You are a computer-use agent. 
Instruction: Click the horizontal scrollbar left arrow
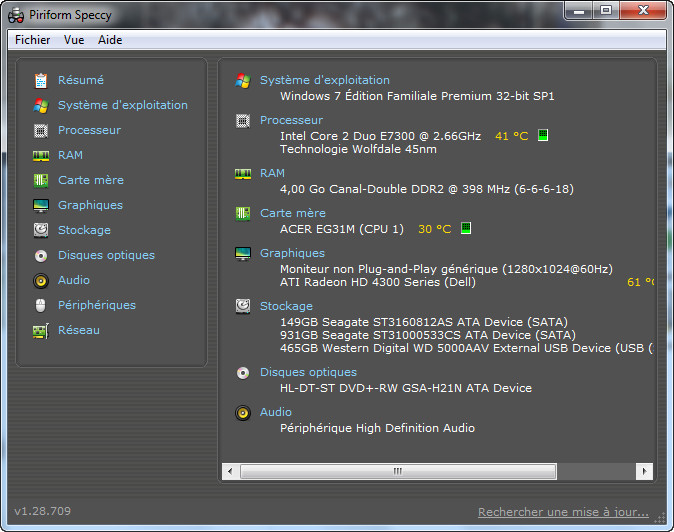pyautogui.click(x=229, y=470)
